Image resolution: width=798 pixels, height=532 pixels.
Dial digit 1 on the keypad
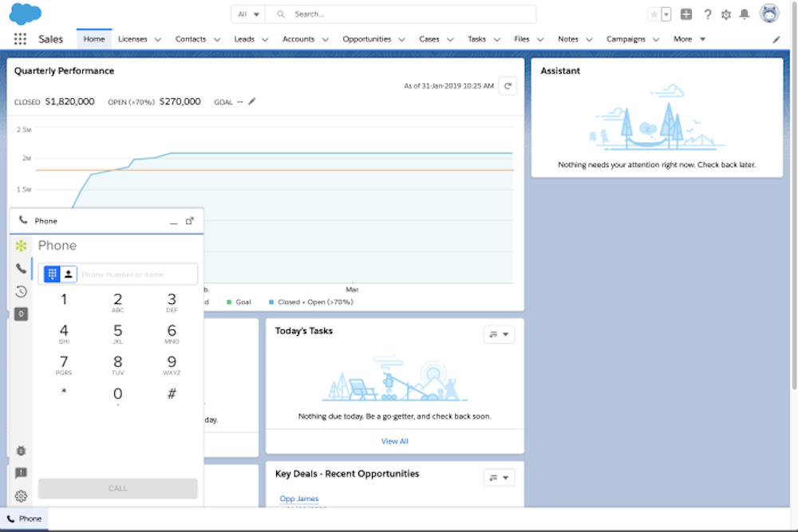pos(64,300)
